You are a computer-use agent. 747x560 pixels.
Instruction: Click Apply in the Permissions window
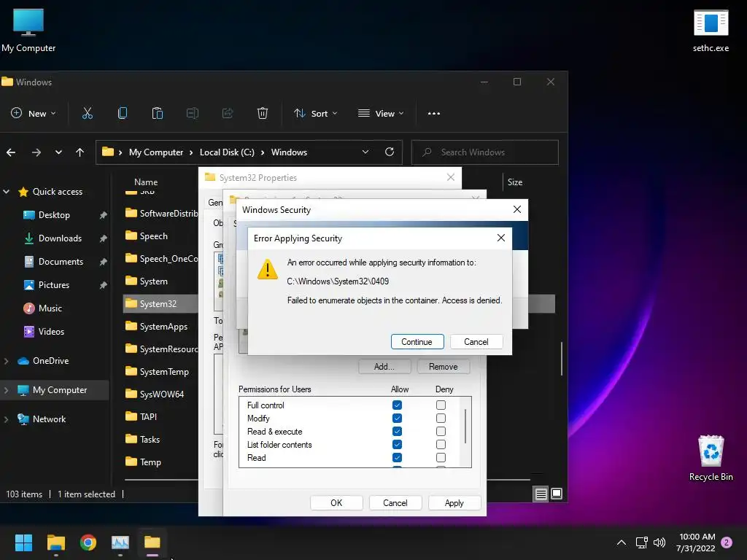[x=454, y=502]
